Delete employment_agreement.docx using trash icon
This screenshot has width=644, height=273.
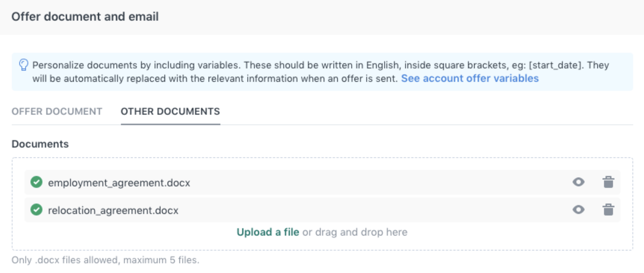(608, 182)
